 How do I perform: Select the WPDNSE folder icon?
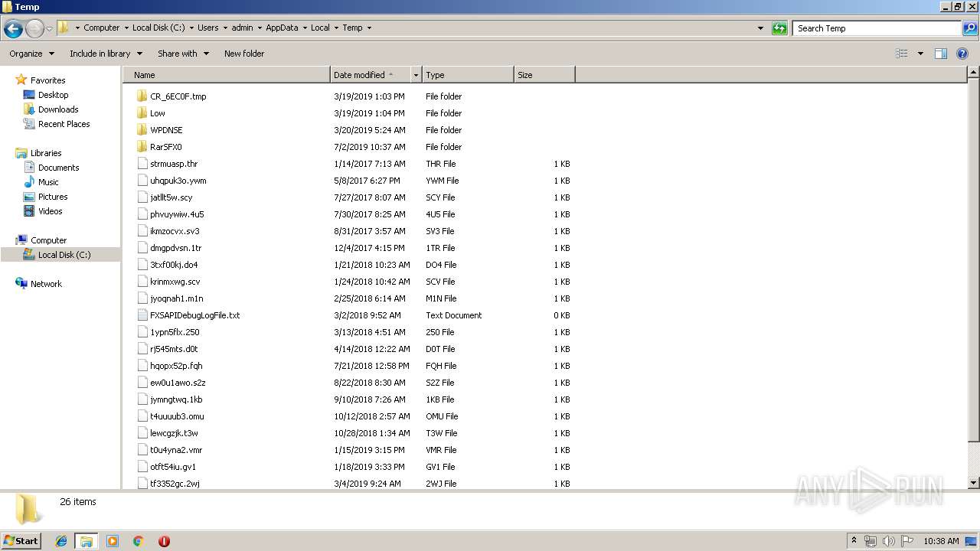142,130
